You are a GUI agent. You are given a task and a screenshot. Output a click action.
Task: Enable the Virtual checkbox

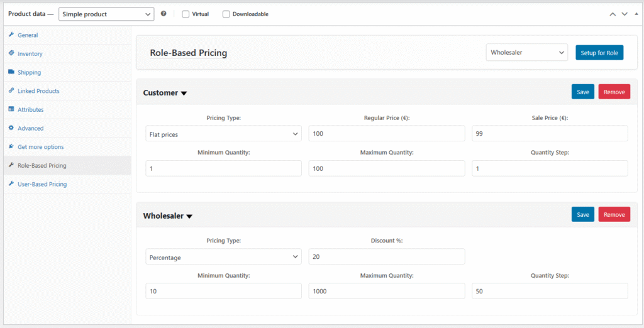coord(186,14)
